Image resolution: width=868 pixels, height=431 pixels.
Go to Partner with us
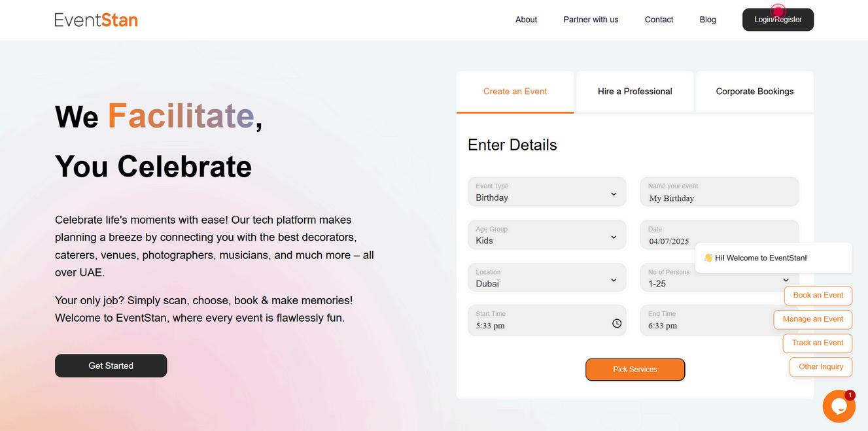click(591, 20)
